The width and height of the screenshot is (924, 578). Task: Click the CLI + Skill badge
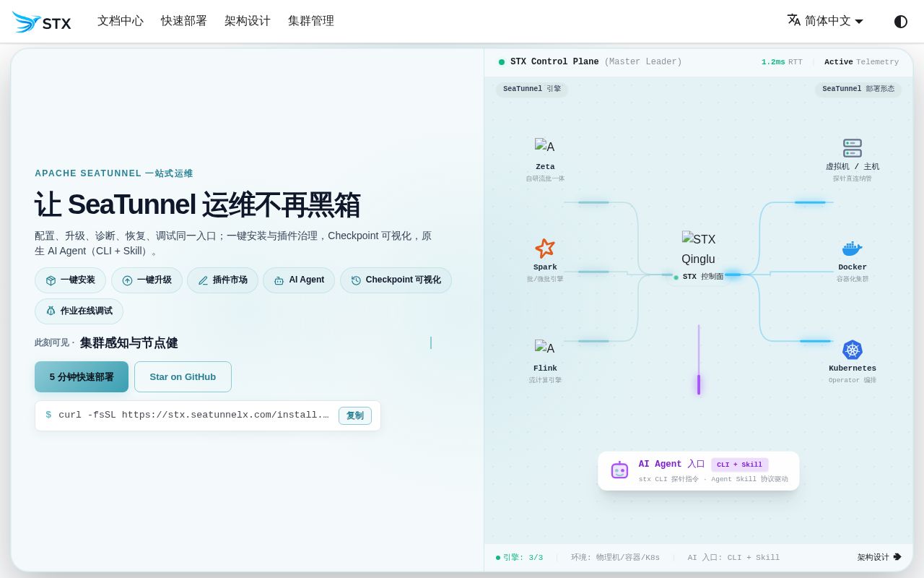pyautogui.click(x=739, y=465)
